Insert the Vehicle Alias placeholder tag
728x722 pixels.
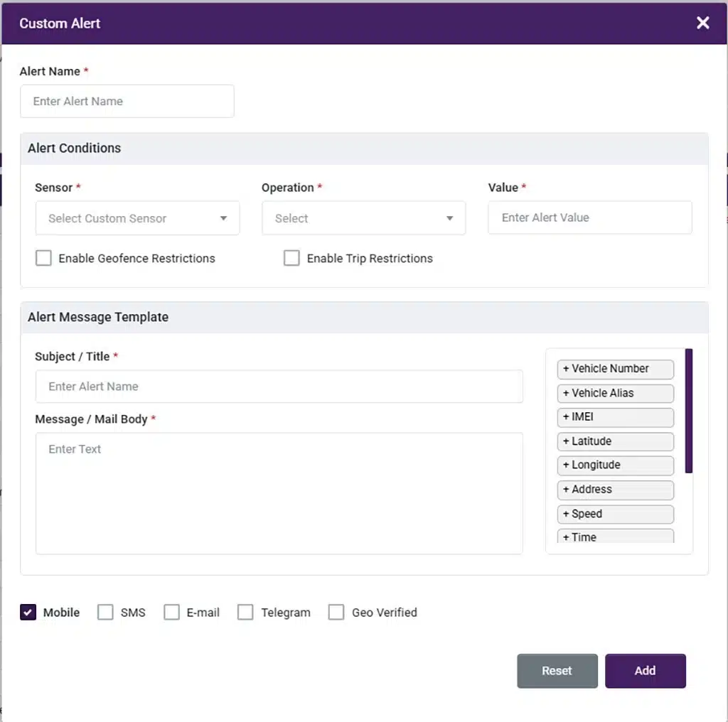(x=614, y=393)
